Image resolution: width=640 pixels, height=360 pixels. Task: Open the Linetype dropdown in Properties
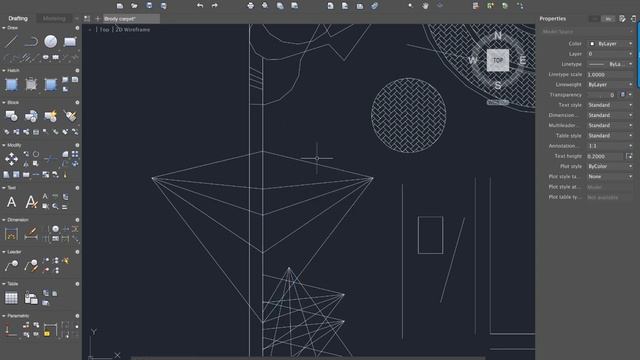[x=610, y=64]
